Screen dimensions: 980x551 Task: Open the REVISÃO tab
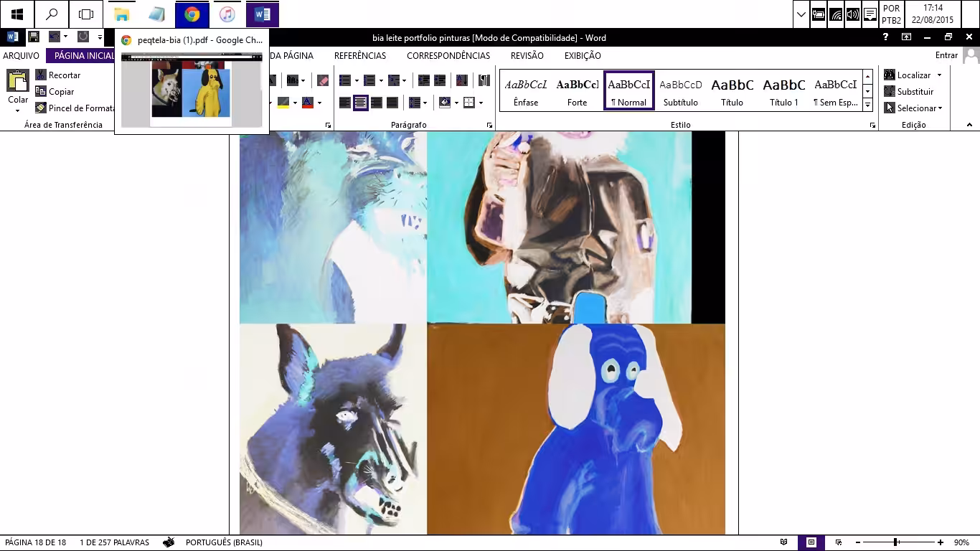(x=527, y=55)
